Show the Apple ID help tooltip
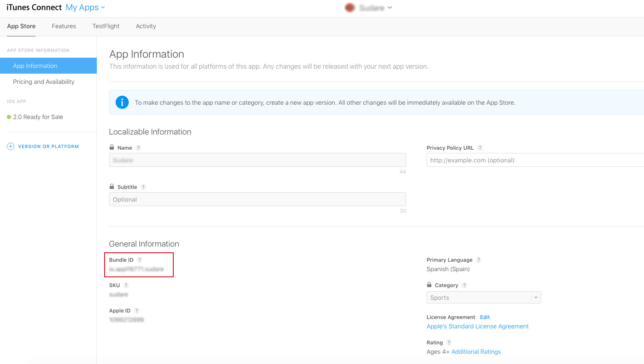The width and height of the screenshot is (644, 364). click(x=137, y=311)
